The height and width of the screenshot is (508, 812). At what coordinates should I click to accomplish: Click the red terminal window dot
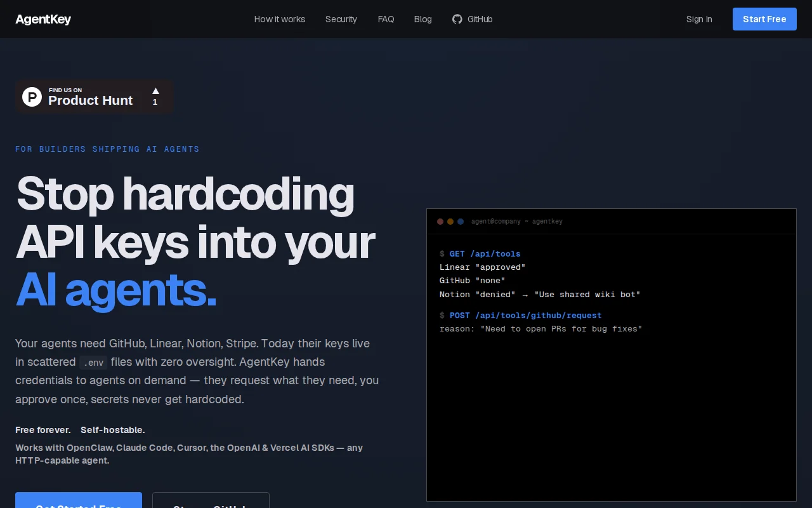(x=440, y=222)
